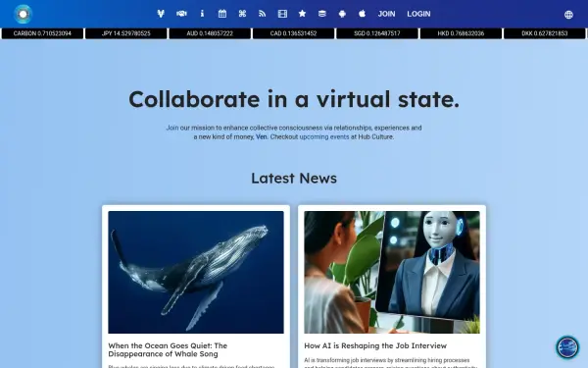The height and width of the screenshot is (368, 588).
Task: Open the Ven currency icon
Action: 161,14
